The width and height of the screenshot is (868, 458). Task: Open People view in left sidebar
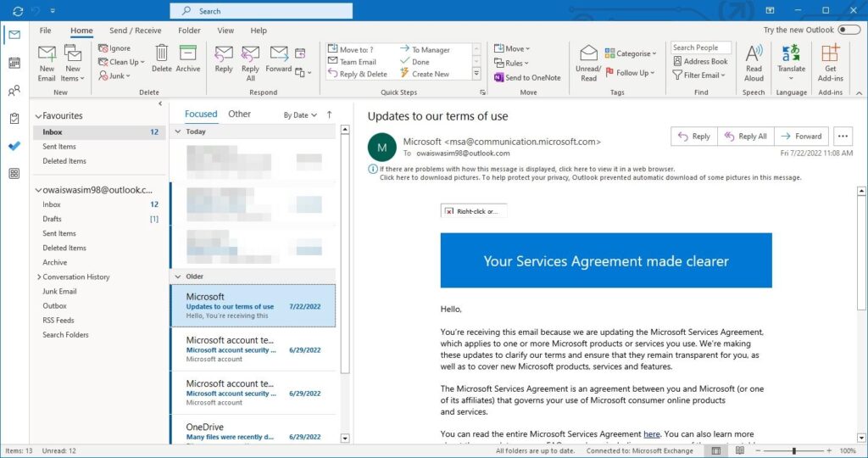14,91
